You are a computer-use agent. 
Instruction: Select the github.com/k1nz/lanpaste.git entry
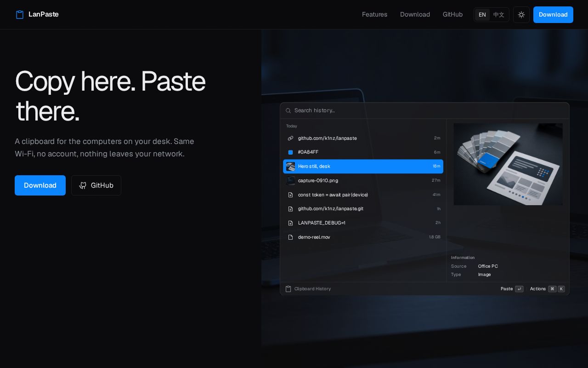click(363, 209)
